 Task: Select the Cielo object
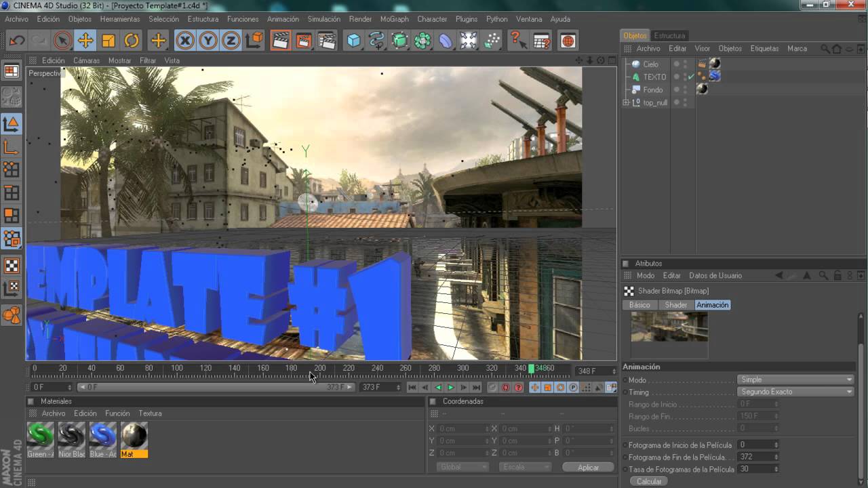click(650, 64)
